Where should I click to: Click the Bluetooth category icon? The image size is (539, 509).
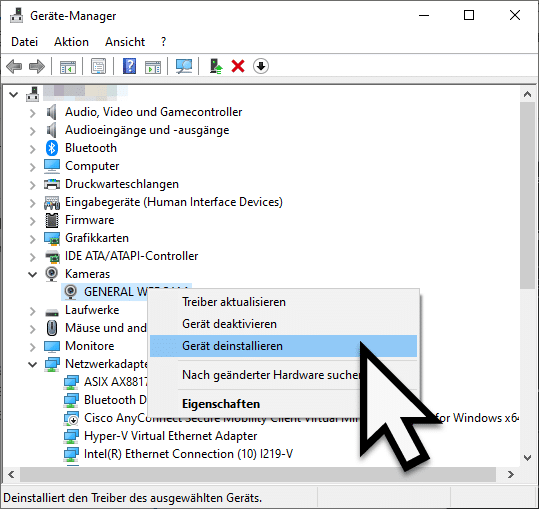coord(52,148)
